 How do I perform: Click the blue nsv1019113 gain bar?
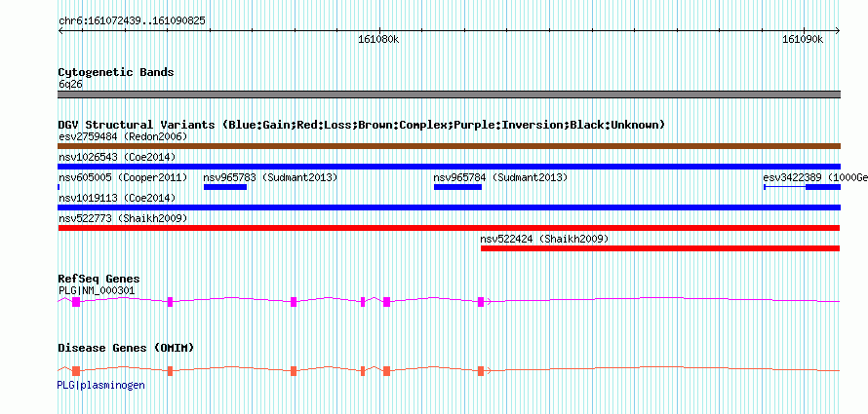449,207
